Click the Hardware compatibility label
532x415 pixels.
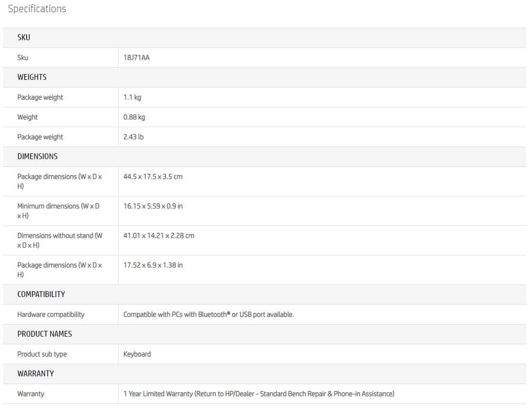click(51, 314)
